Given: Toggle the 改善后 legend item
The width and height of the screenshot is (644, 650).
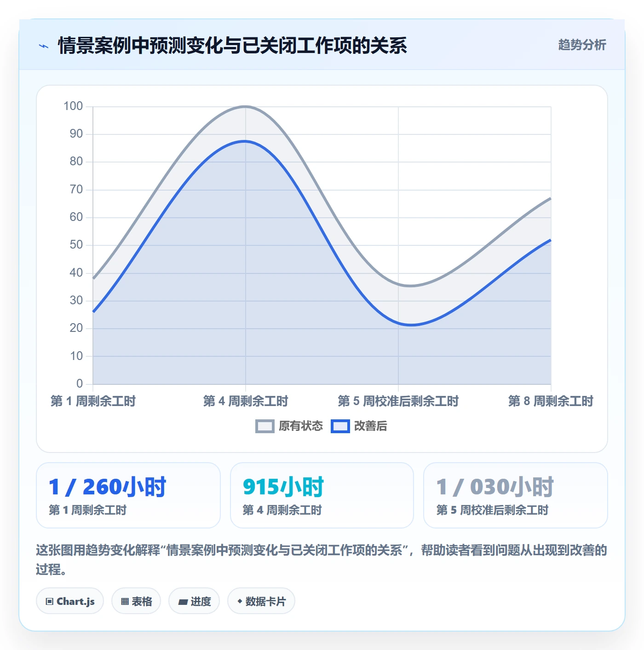Looking at the screenshot, I should [x=359, y=426].
